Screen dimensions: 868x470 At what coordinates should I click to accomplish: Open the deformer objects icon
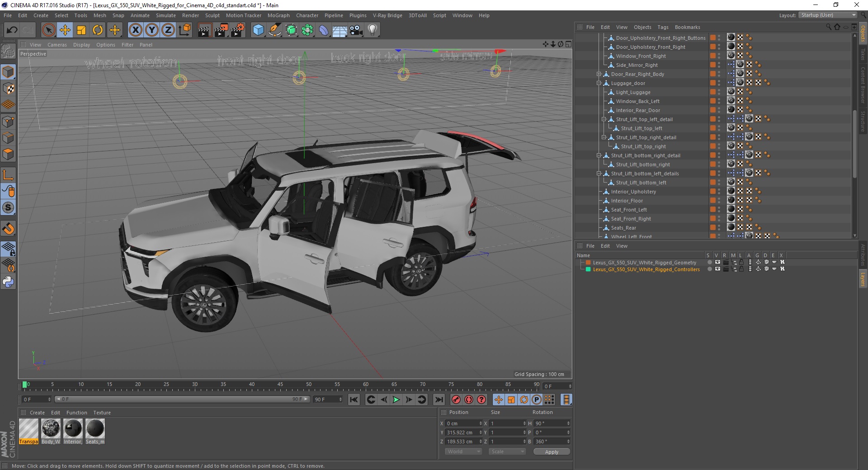tap(324, 30)
